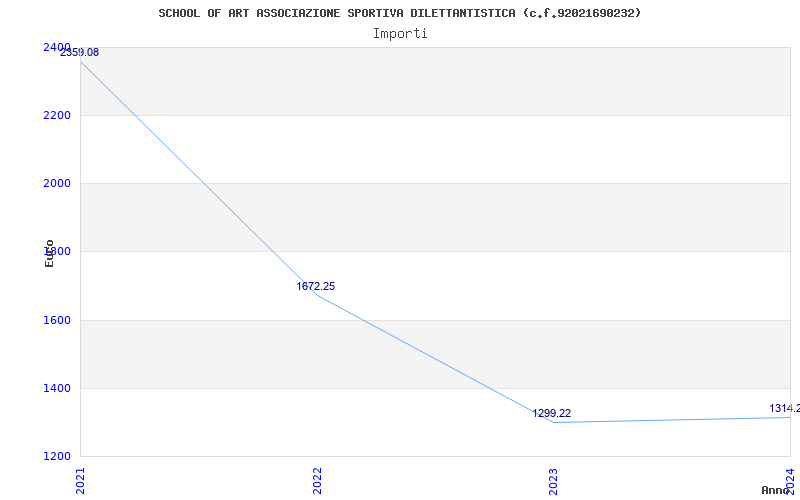Click the 1672.25 data label
The image size is (800, 500).
click(x=316, y=287)
